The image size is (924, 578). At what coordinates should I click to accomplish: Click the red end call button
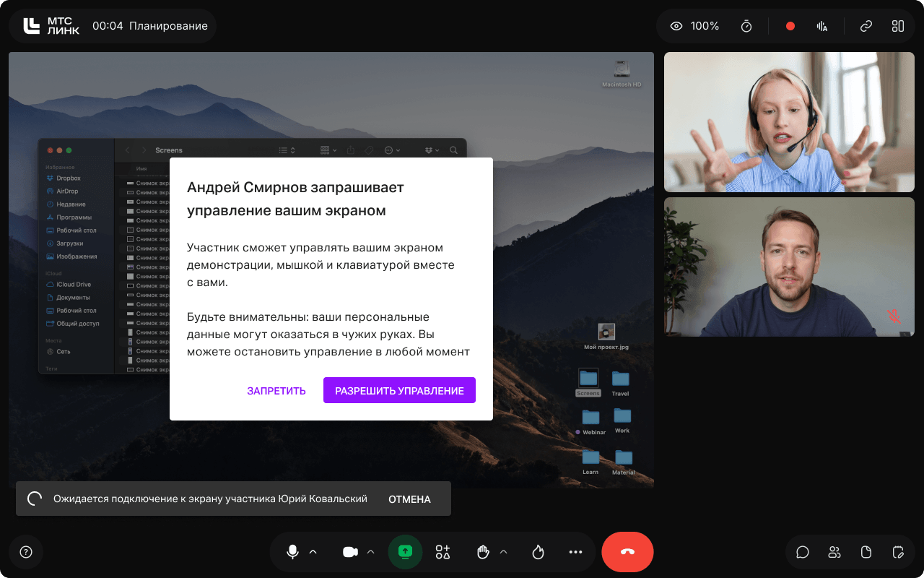[x=627, y=552]
